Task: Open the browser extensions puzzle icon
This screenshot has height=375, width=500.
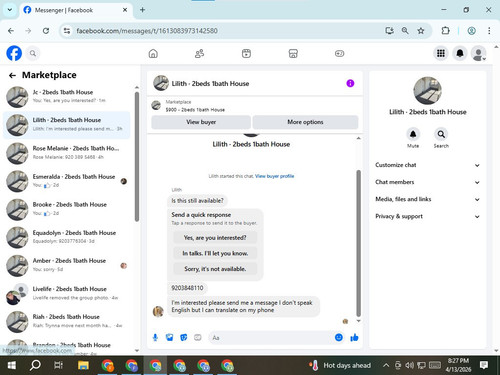Action: (x=445, y=31)
